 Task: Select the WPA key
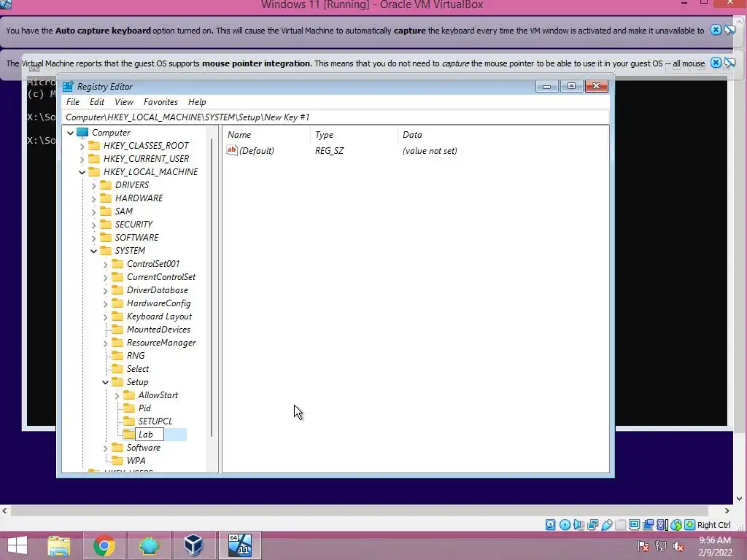point(136,461)
